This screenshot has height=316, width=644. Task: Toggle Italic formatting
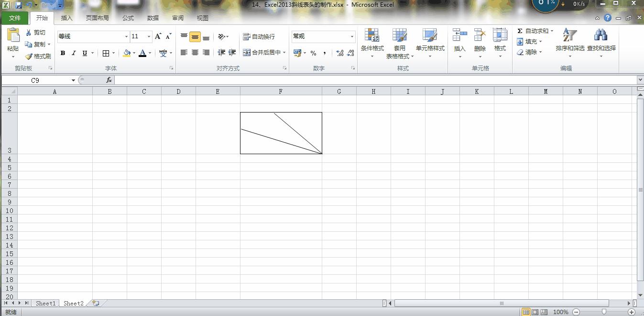coord(74,53)
